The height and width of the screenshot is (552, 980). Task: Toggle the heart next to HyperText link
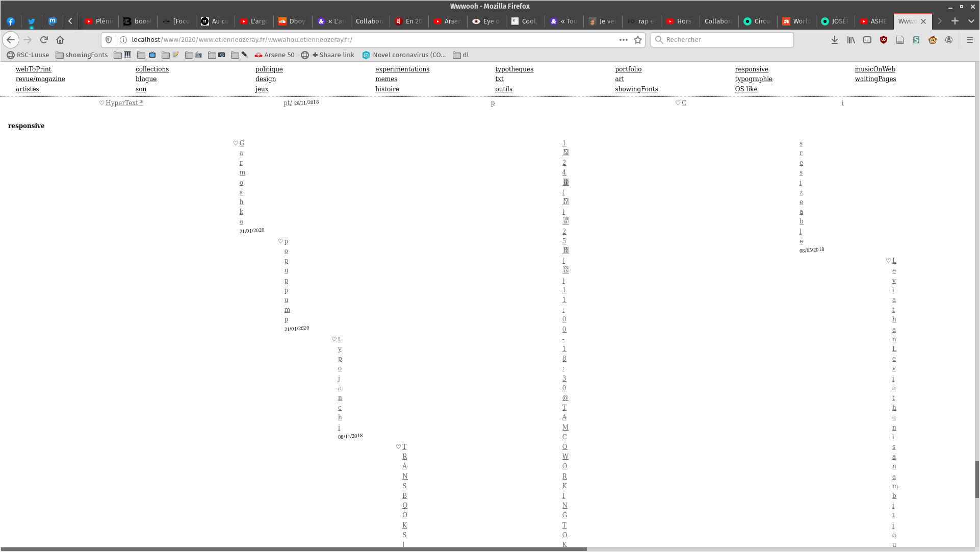point(102,103)
